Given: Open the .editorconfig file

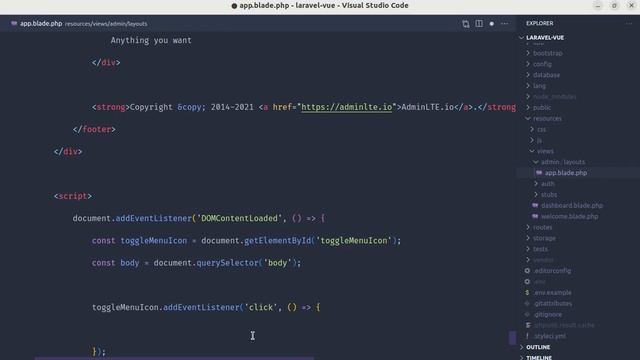Looking at the screenshot, I should click(552, 271).
